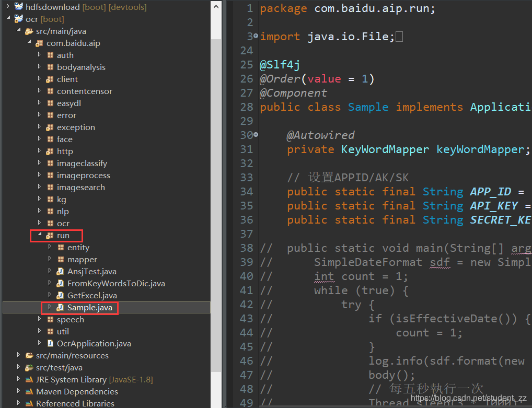532x408 pixels.
Task: Expand the imageclassify package
Action: [x=39, y=162]
